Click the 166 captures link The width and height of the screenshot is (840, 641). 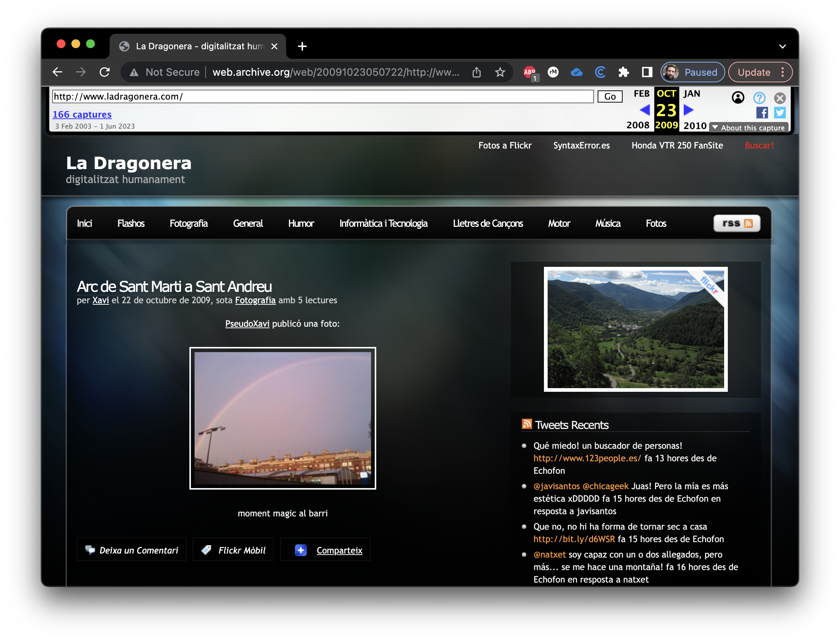[x=82, y=114]
